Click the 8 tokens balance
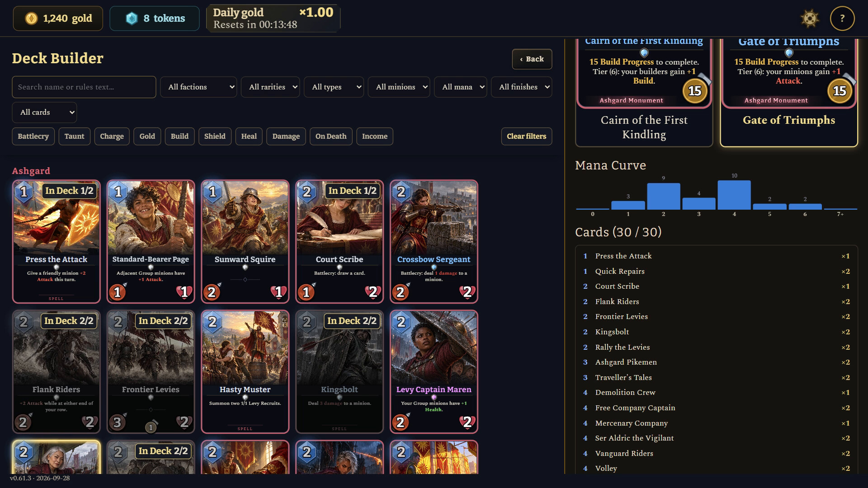Viewport: 868px width, 488px height. click(154, 19)
